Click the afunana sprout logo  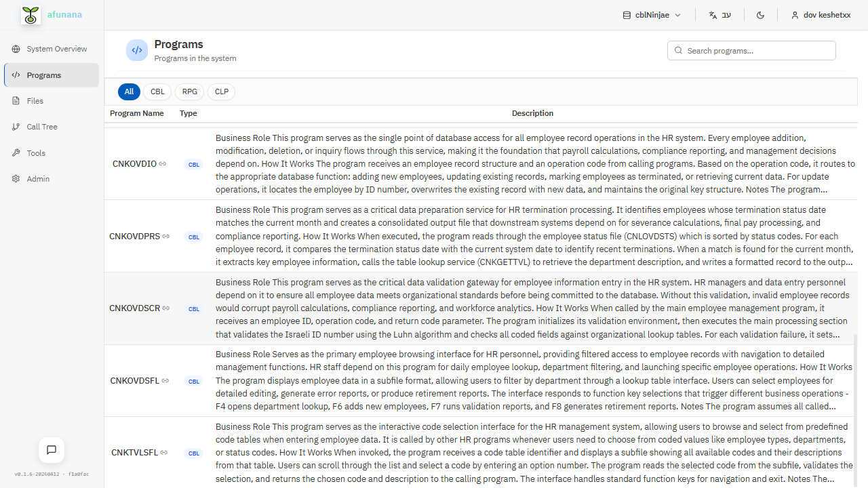point(30,14)
